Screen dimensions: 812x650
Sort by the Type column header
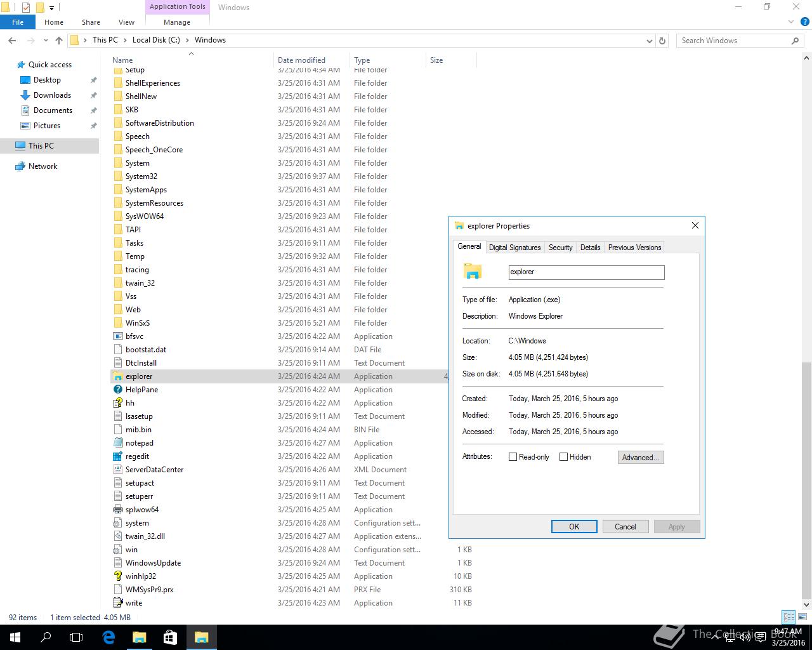coord(388,60)
